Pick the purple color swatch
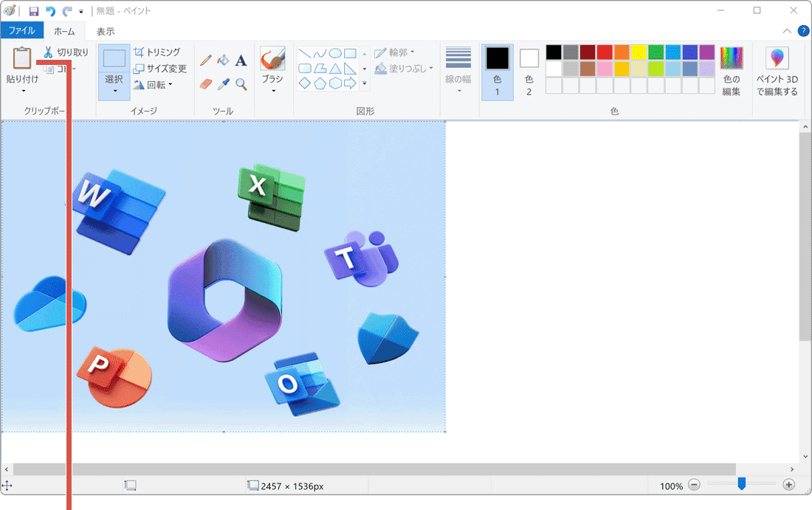This screenshot has width=812, height=510. tap(707, 52)
